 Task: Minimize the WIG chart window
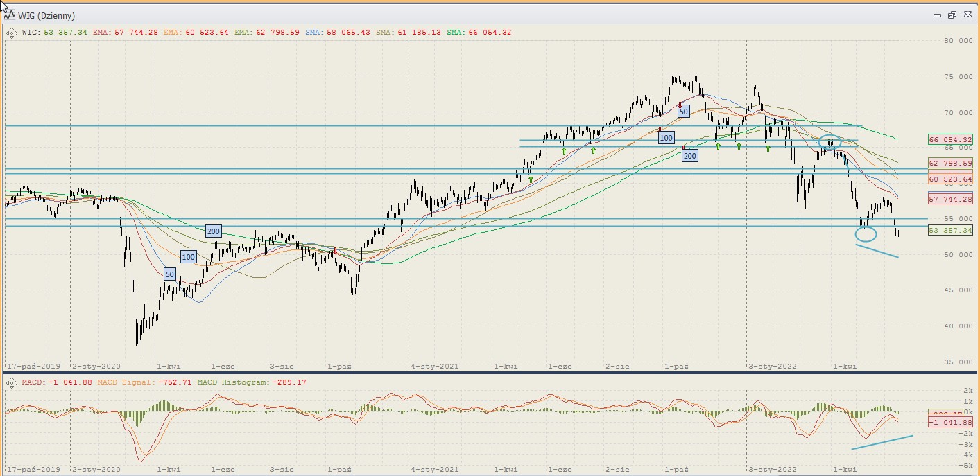coord(937,15)
